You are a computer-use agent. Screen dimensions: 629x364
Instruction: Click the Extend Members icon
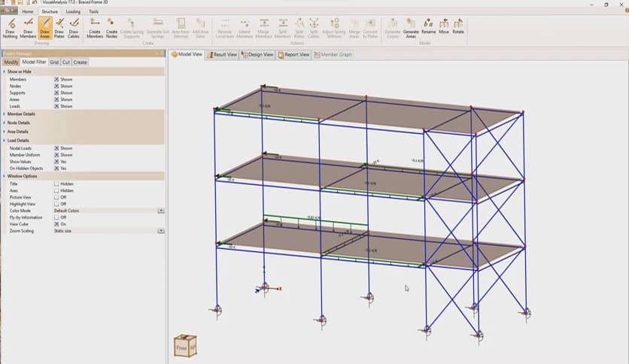point(245,28)
